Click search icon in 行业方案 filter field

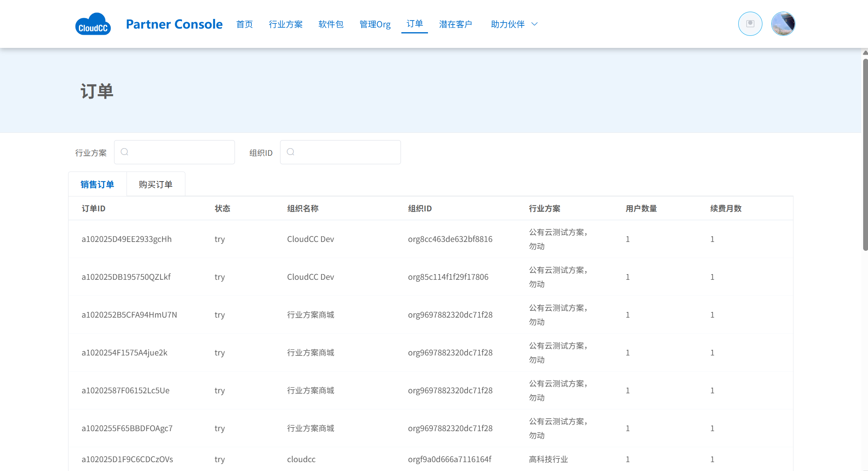point(125,152)
